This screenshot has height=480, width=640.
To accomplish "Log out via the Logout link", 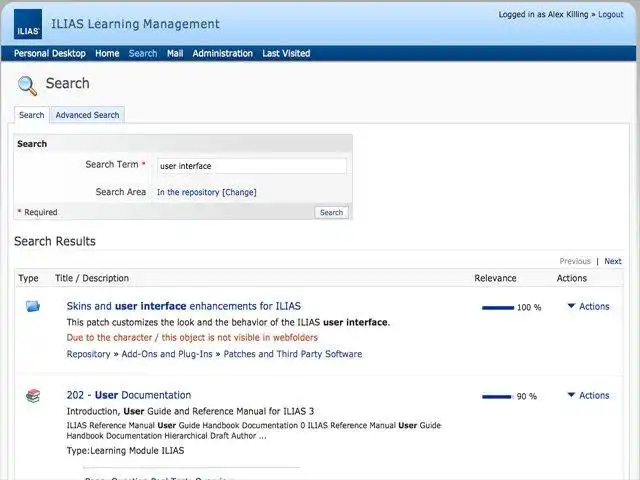I will click(x=611, y=15).
